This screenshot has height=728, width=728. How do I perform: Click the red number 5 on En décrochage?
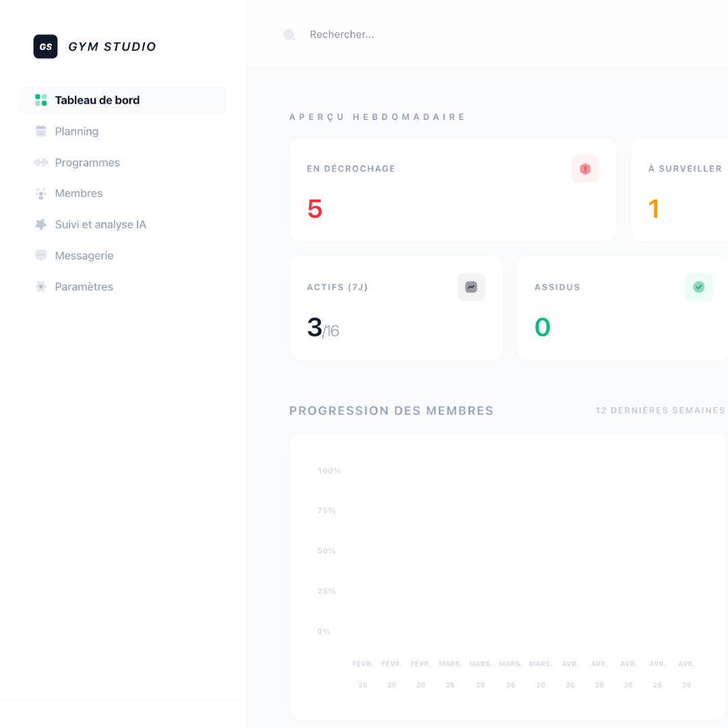pos(314,209)
